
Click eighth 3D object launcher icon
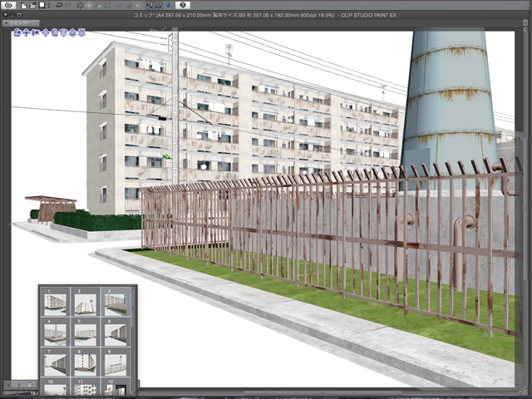point(81,32)
